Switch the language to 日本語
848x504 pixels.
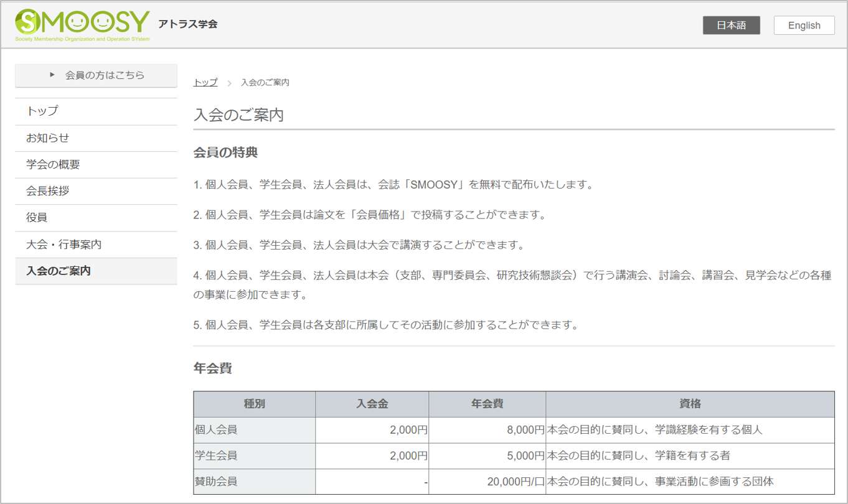click(731, 26)
